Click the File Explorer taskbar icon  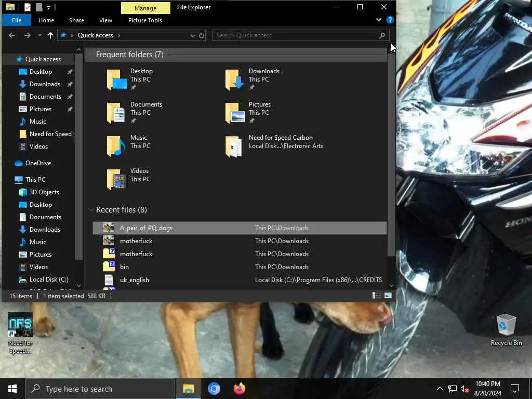point(188,389)
